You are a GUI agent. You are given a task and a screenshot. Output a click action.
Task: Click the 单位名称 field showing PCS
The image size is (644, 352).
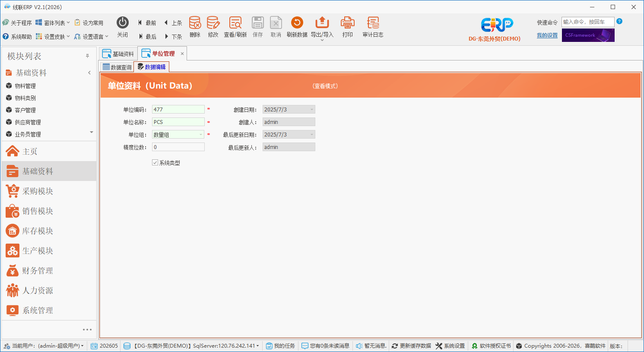pyautogui.click(x=178, y=122)
